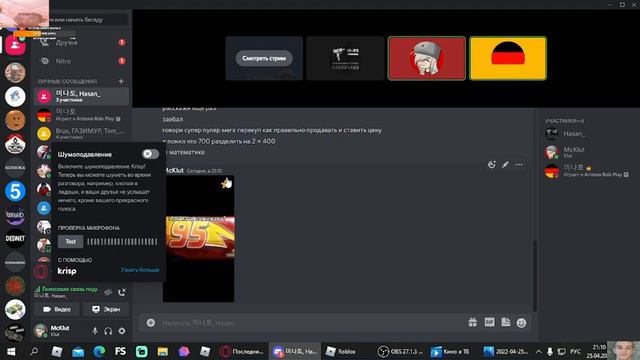Click the Test microphone button
This screenshot has width=640, height=360.
pyautogui.click(x=70, y=241)
